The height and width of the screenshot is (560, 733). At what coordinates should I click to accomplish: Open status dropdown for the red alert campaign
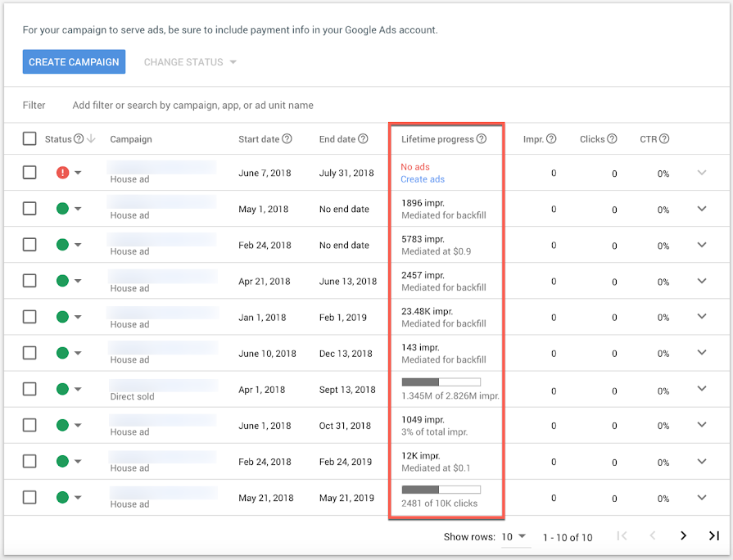coord(78,173)
